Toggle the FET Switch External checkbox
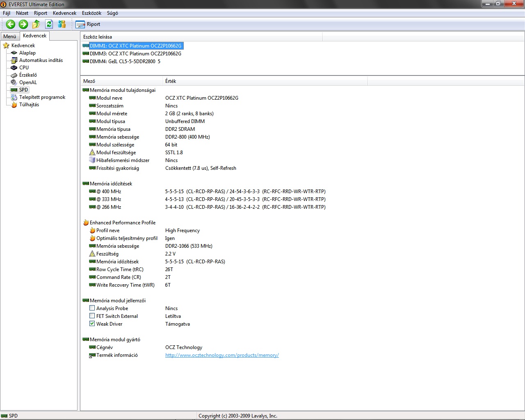 click(92, 316)
